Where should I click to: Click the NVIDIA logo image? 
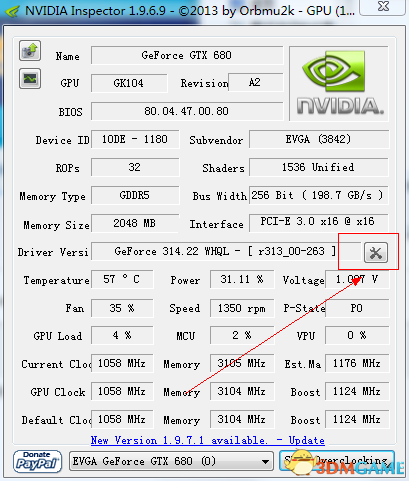click(339, 84)
